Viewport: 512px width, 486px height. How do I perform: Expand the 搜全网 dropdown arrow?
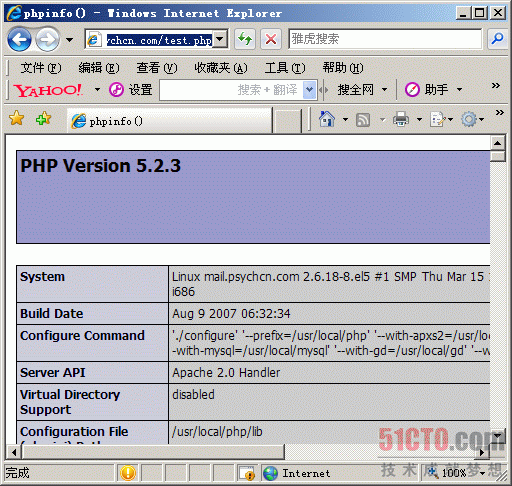pyautogui.click(x=384, y=89)
